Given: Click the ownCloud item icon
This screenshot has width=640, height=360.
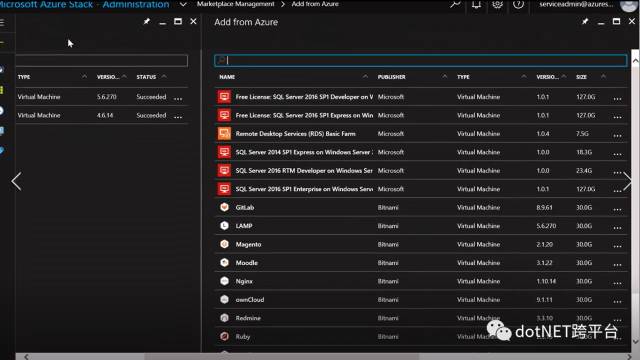Looking at the screenshot, I should tap(224, 299).
